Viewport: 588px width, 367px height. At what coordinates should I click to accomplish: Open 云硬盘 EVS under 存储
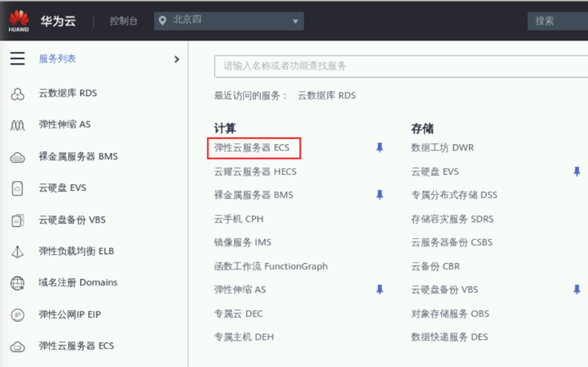435,172
